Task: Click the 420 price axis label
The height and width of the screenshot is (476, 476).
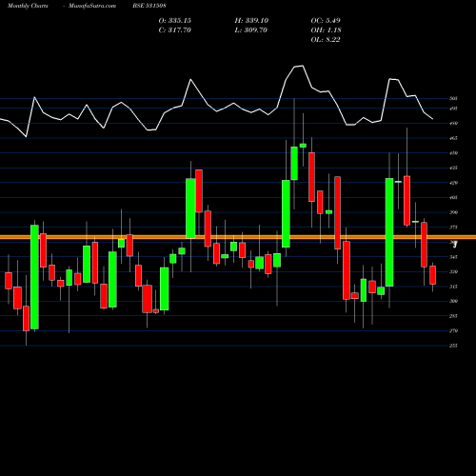Action: click(x=453, y=183)
